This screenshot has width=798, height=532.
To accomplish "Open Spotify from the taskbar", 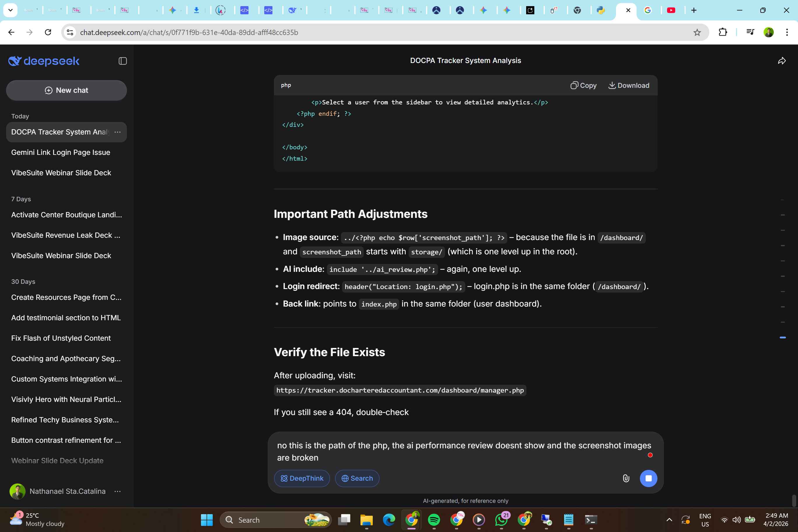I will tap(434, 520).
